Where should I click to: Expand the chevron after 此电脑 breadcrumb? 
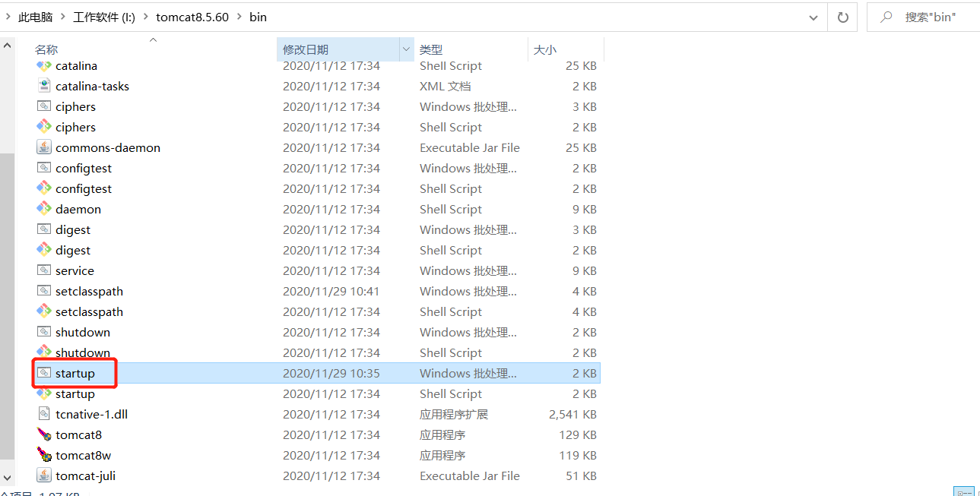click(x=63, y=17)
